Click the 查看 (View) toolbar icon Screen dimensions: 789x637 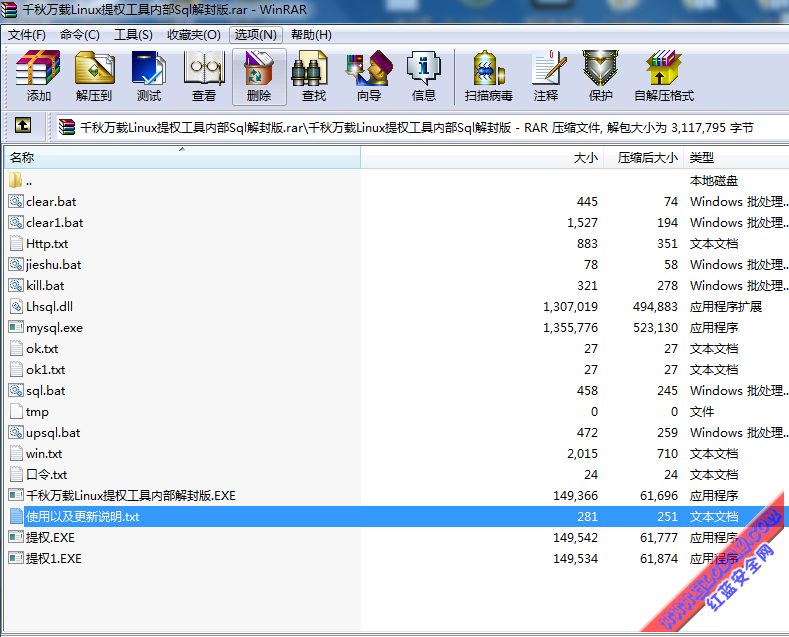pos(204,76)
